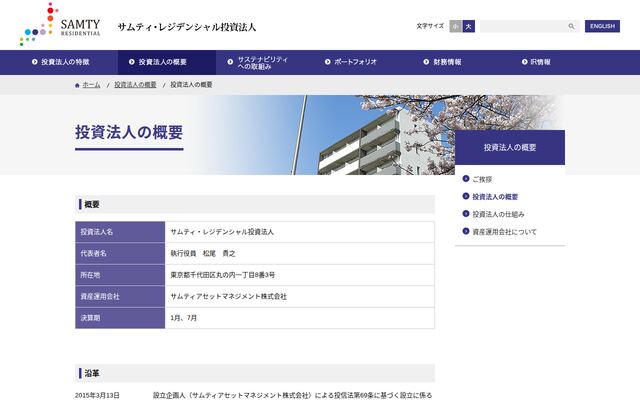Click the サムティ・レジデンシャル投資法人 header title
The width and height of the screenshot is (640, 400).
tap(187, 27)
